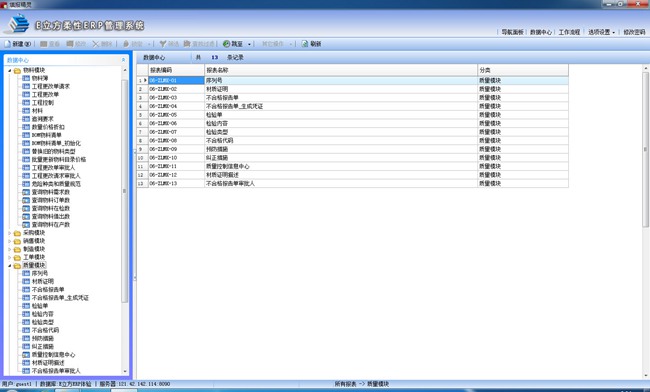This screenshot has width=650, height=392.
Task: Click the table icon beside 数量价格折扣
Action: click(26, 127)
